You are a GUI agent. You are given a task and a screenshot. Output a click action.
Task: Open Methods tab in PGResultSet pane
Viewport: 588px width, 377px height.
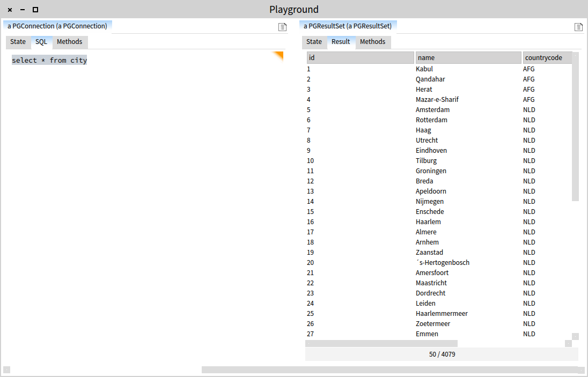[x=373, y=42]
